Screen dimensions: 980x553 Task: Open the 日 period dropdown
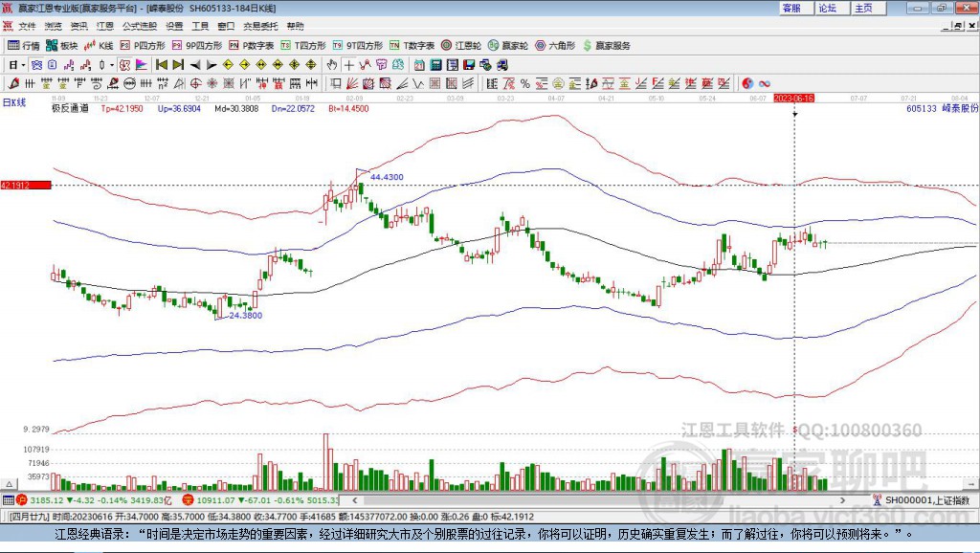click(x=17, y=64)
